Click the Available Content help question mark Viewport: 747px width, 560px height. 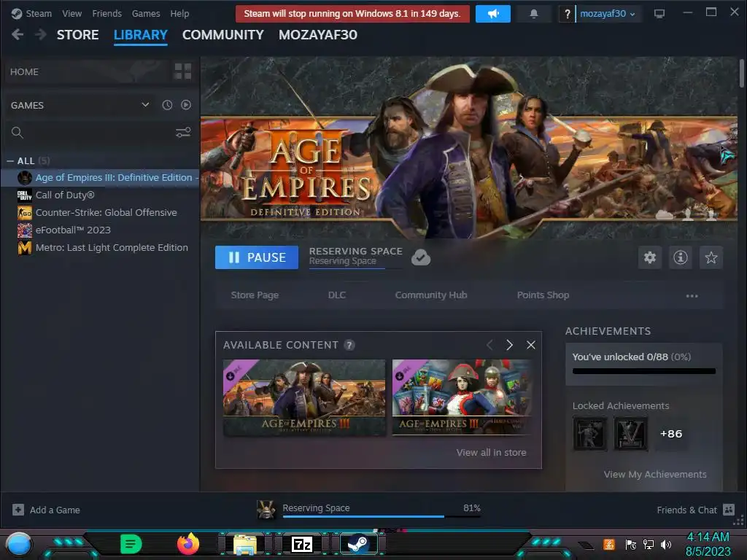[349, 345]
